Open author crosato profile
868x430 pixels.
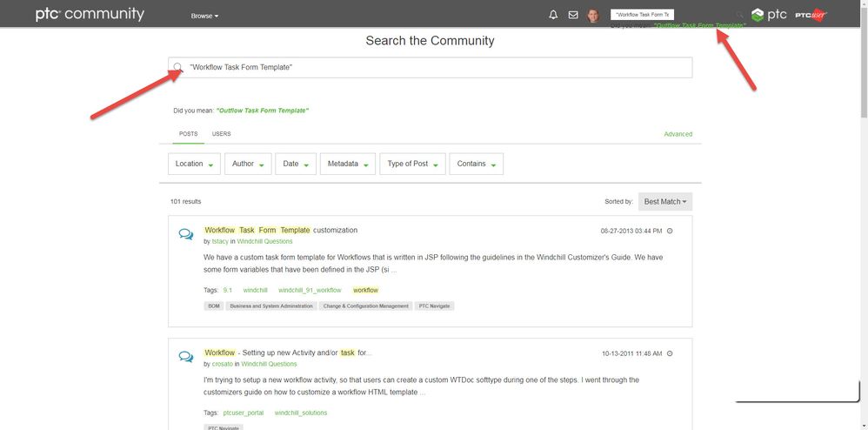223,364
